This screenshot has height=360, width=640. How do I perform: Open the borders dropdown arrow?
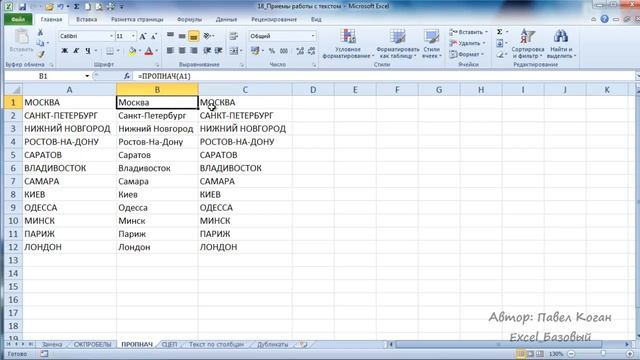point(118,51)
